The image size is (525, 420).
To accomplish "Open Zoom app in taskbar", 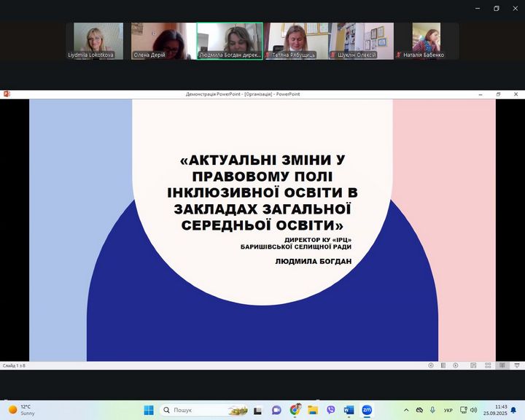I will (367, 410).
